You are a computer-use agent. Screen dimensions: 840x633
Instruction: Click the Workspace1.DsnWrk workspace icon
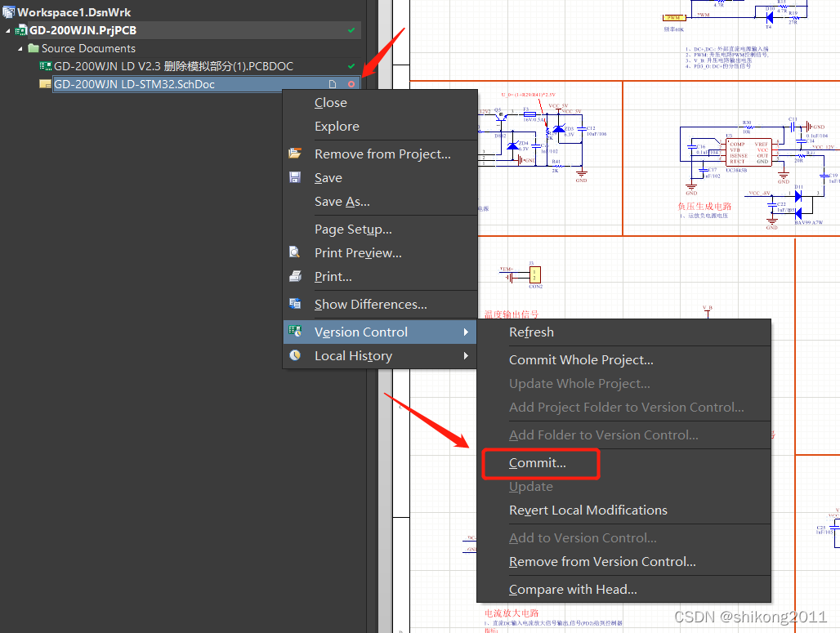8,12
